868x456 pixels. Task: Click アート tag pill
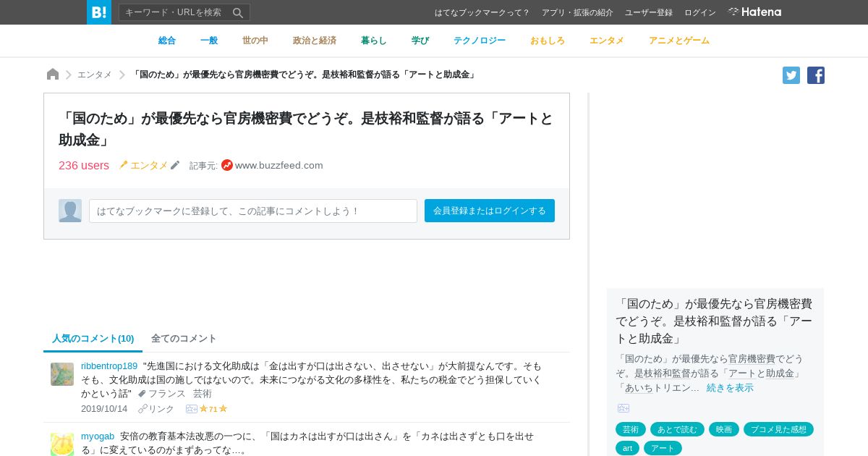coord(663,448)
